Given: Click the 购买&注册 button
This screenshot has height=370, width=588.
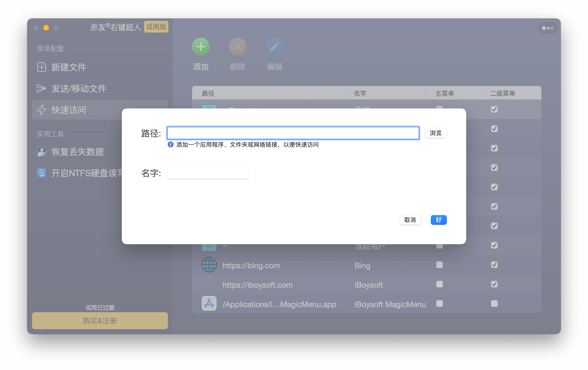Looking at the screenshot, I should (100, 321).
